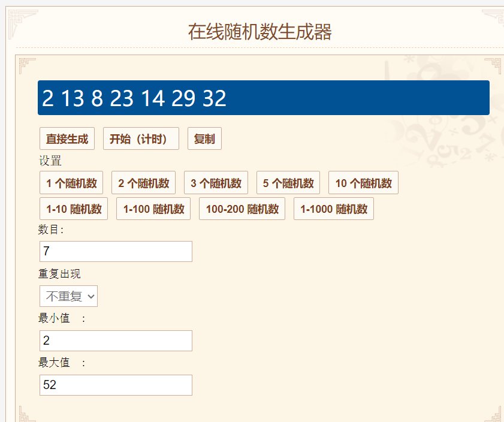
Task: Focus the 数目 input field containing 7
Action: (x=116, y=251)
